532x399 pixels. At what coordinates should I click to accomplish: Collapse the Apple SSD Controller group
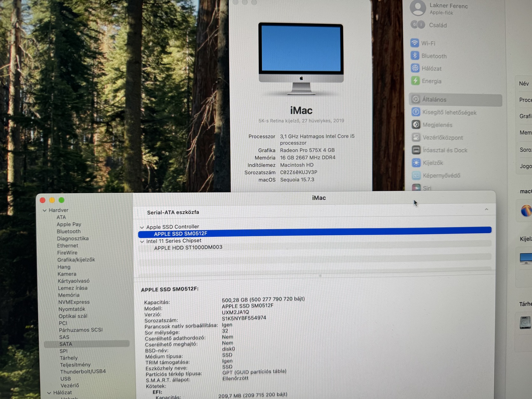(x=142, y=227)
